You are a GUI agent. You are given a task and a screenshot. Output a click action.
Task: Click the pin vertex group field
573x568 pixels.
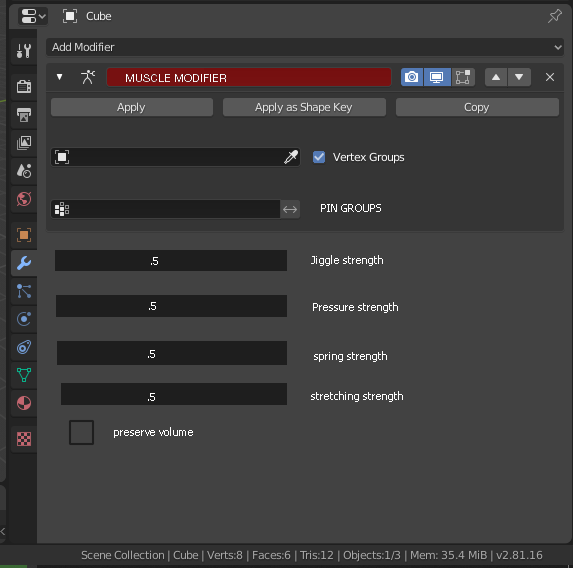click(166, 209)
